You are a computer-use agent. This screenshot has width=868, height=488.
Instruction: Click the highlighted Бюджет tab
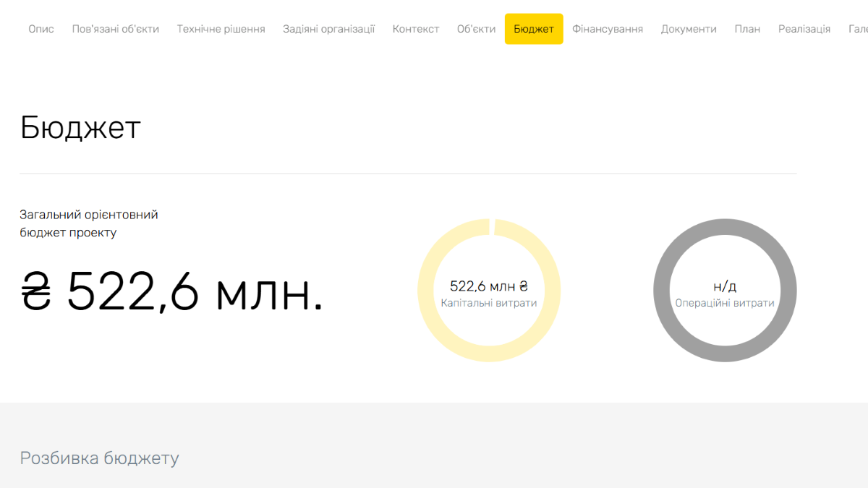[534, 29]
